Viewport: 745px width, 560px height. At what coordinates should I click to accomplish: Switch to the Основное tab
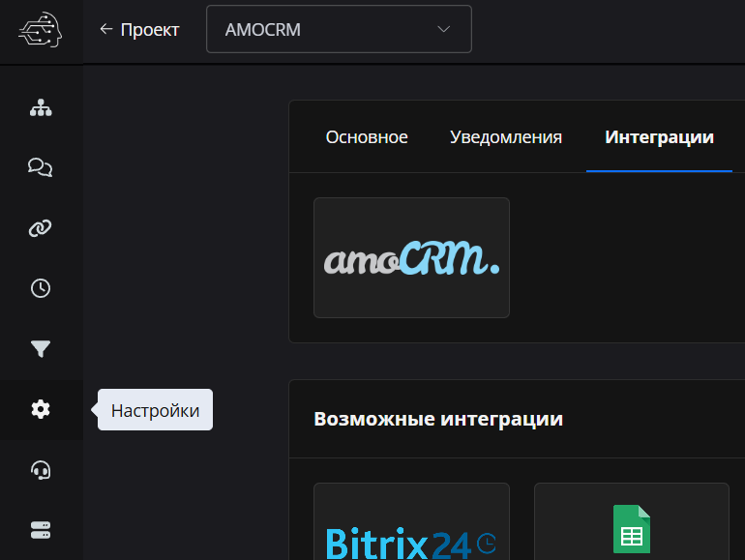click(367, 137)
